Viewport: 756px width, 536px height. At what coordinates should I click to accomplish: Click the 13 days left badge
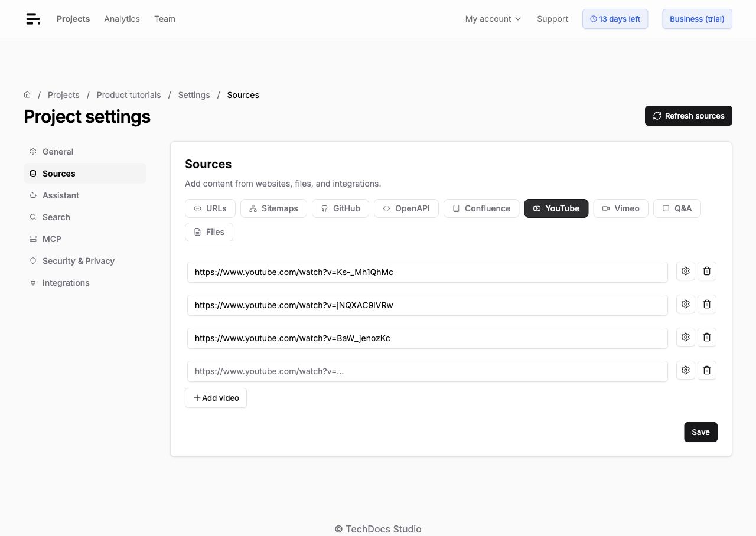(615, 19)
